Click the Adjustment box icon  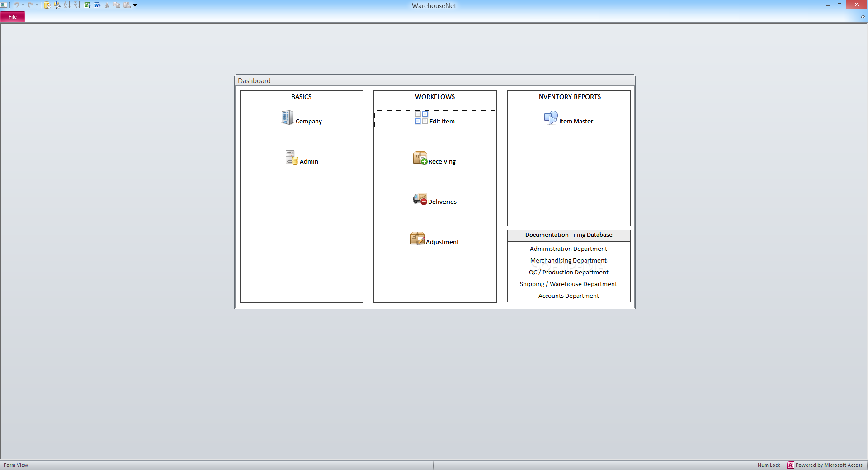pyautogui.click(x=418, y=239)
